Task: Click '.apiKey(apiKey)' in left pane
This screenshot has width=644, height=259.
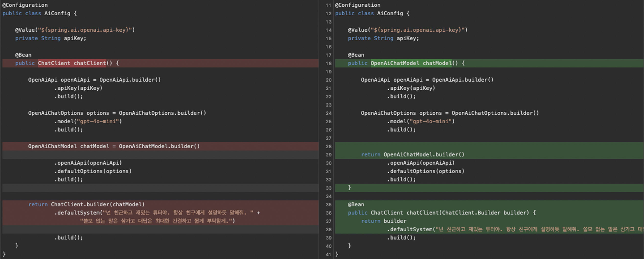Action: (79, 88)
